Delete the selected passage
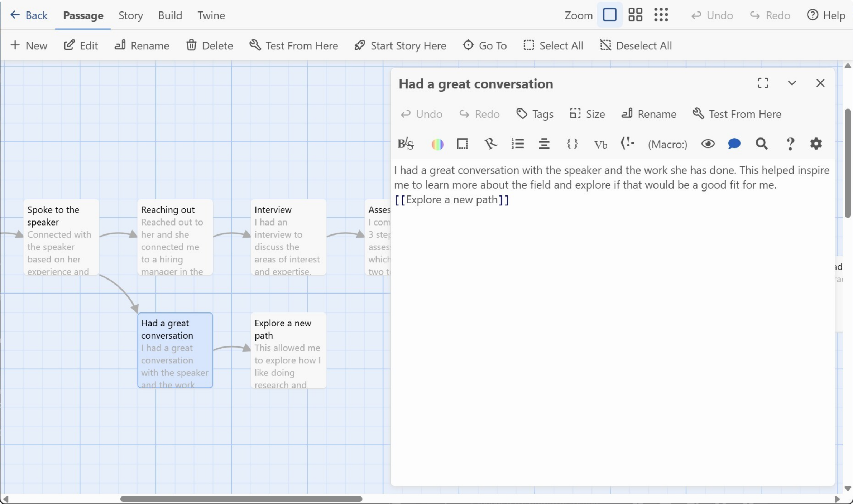 [x=210, y=45]
